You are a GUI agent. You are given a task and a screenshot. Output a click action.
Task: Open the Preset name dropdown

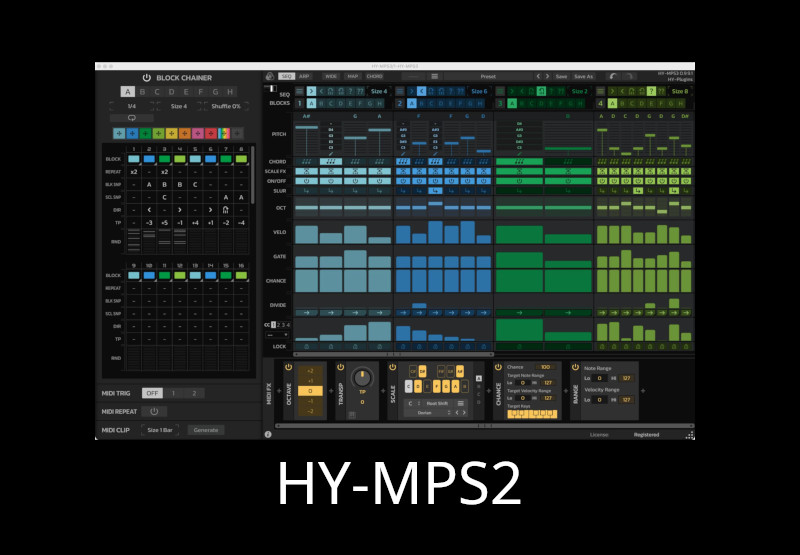(x=488, y=77)
